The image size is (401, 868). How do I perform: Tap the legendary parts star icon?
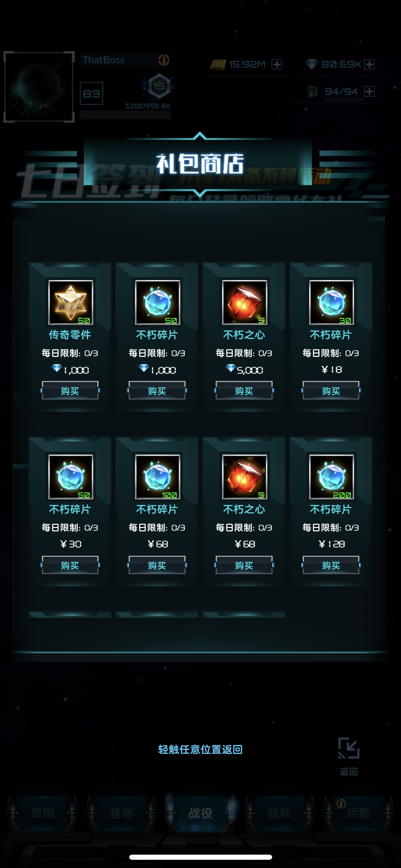click(x=71, y=302)
